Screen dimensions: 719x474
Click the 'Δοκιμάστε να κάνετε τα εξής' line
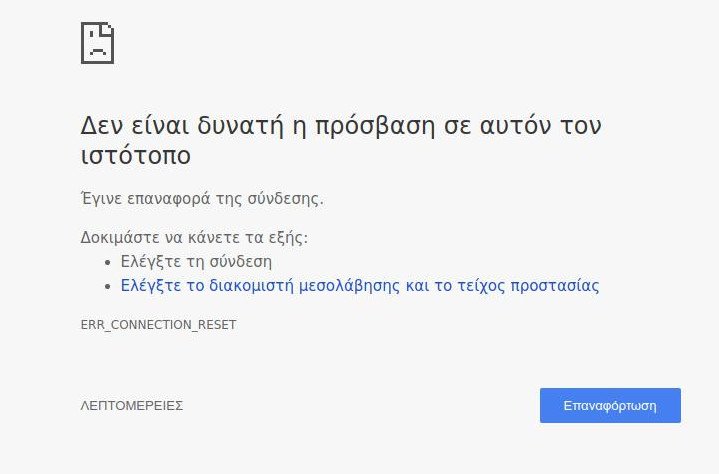click(x=194, y=238)
